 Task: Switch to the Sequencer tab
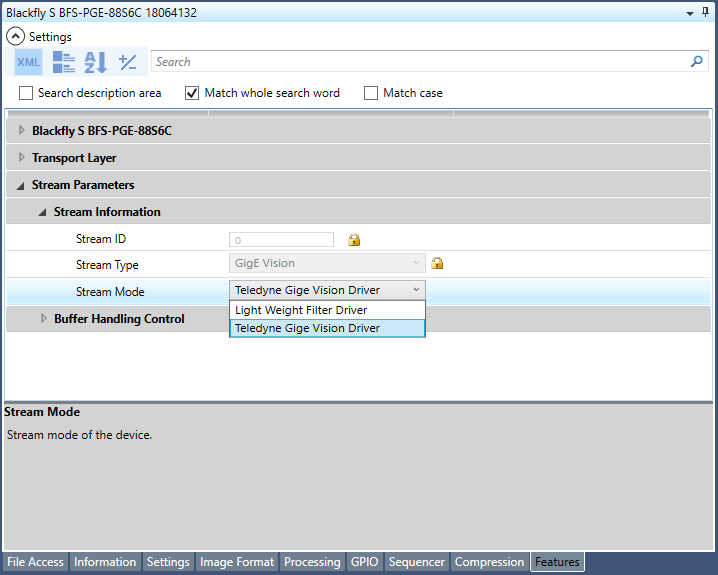(417, 562)
